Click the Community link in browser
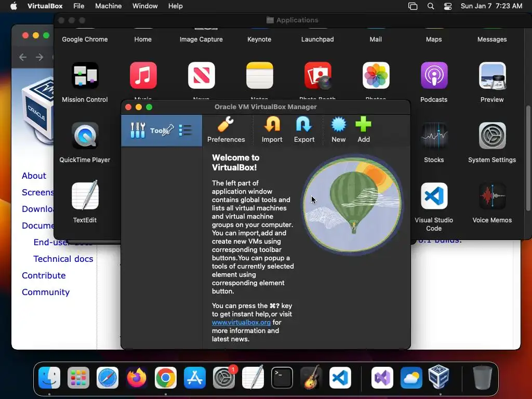This screenshot has height=399, width=532. coord(46,292)
